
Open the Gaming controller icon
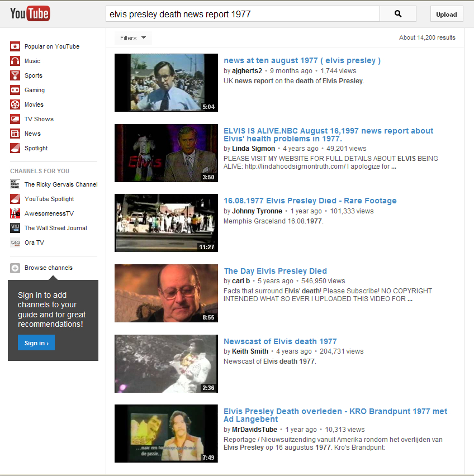(x=15, y=90)
